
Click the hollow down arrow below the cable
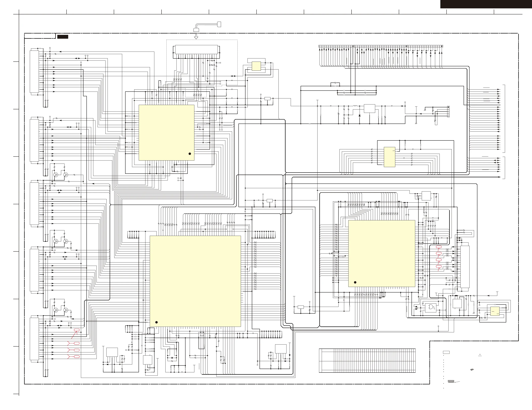click(x=196, y=37)
